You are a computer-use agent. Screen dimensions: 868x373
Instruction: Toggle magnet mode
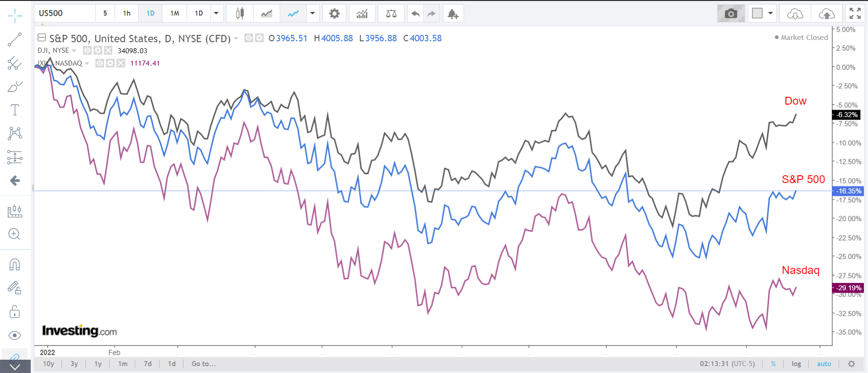point(15,265)
